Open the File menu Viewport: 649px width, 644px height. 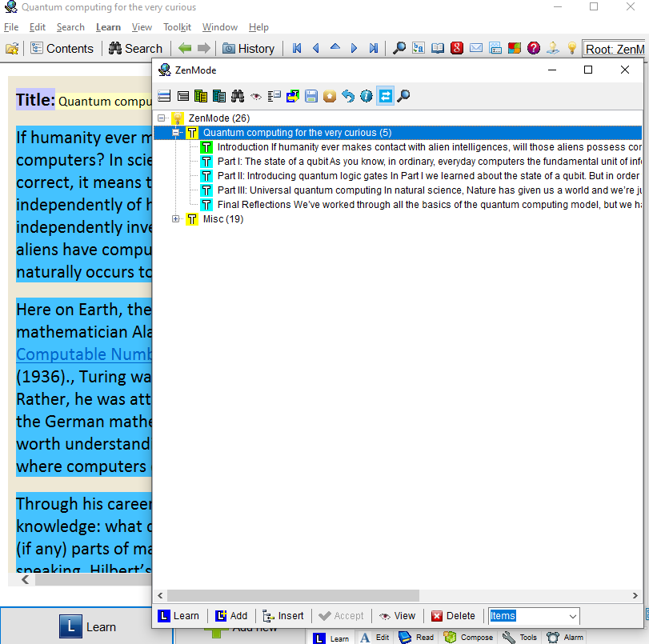pos(11,27)
